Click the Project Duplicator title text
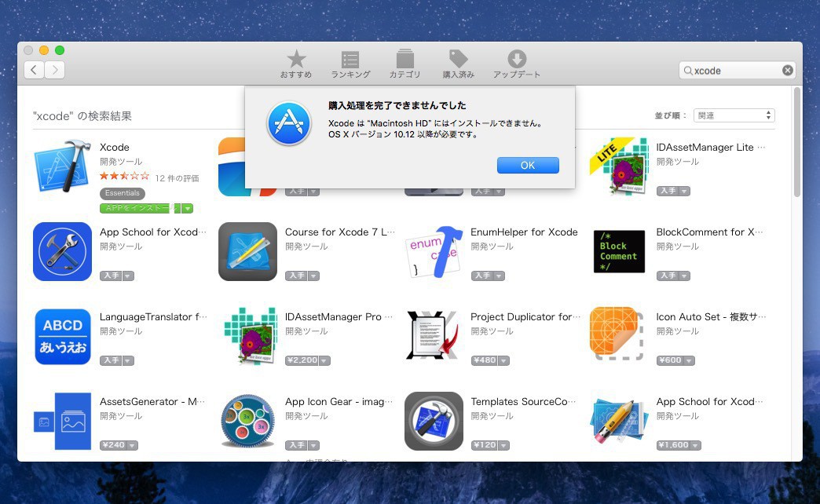The image size is (820, 504). [525, 317]
